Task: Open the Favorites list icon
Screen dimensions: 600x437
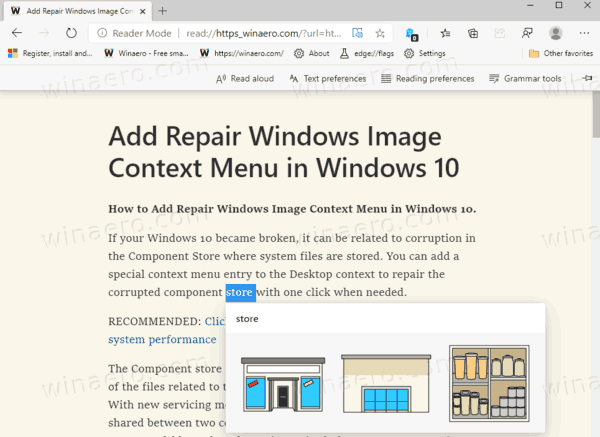Action: pyautogui.click(x=445, y=34)
